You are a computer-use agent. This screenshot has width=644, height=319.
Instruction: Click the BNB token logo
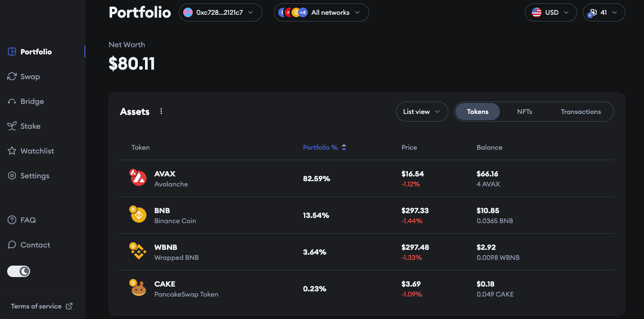click(138, 215)
